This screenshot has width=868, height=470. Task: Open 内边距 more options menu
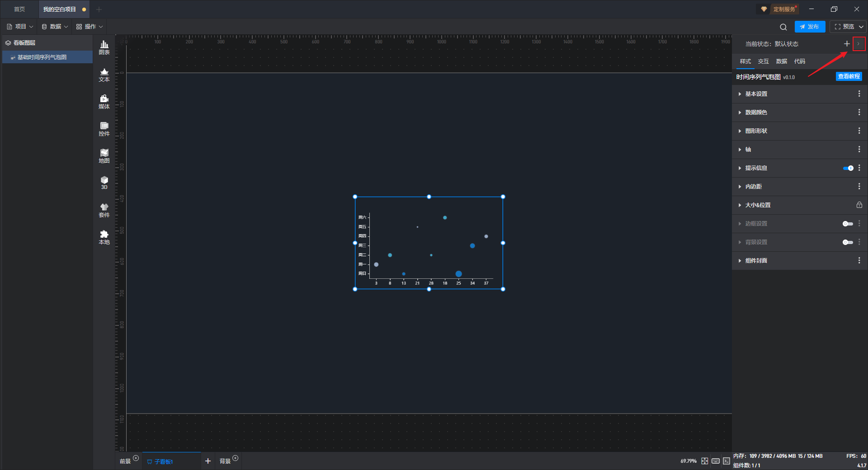[x=859, y=186]
